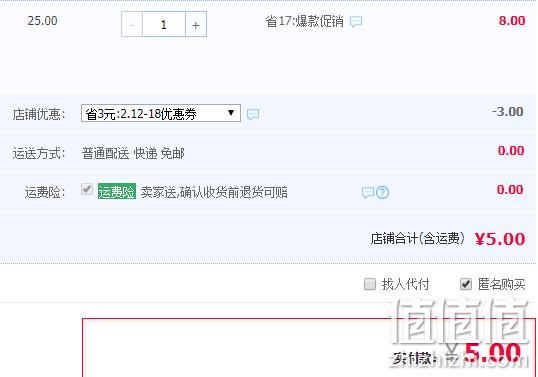The width and height of the screenshot is (538, 377).
Task: Click the 运费险 fee 0.00
Action: [510, 189]
